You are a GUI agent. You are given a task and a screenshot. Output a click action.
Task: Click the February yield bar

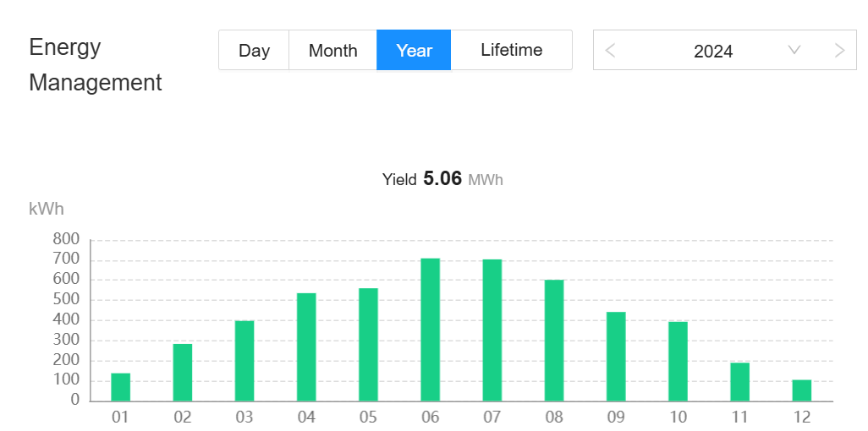point(183,373)
